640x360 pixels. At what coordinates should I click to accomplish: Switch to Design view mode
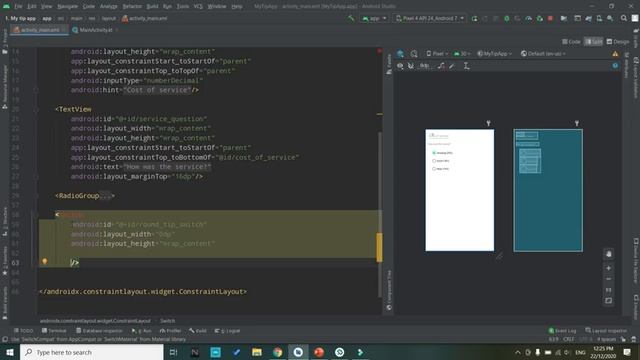pos(618,42)
